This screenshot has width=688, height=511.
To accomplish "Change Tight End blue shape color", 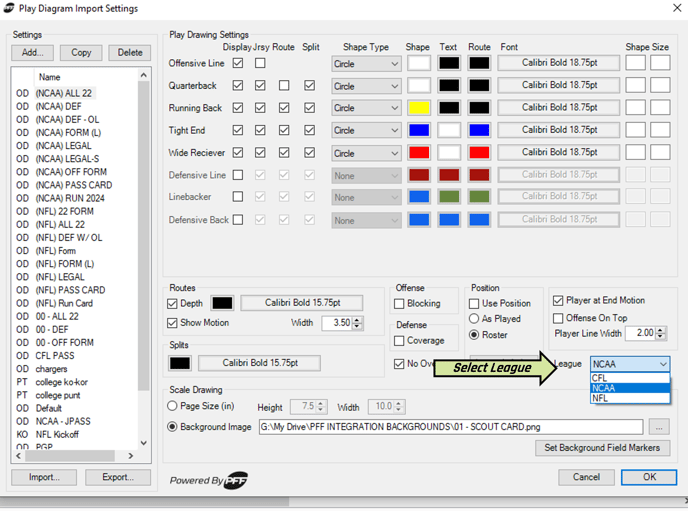I will pyautogui.click(x=419, y=130).
